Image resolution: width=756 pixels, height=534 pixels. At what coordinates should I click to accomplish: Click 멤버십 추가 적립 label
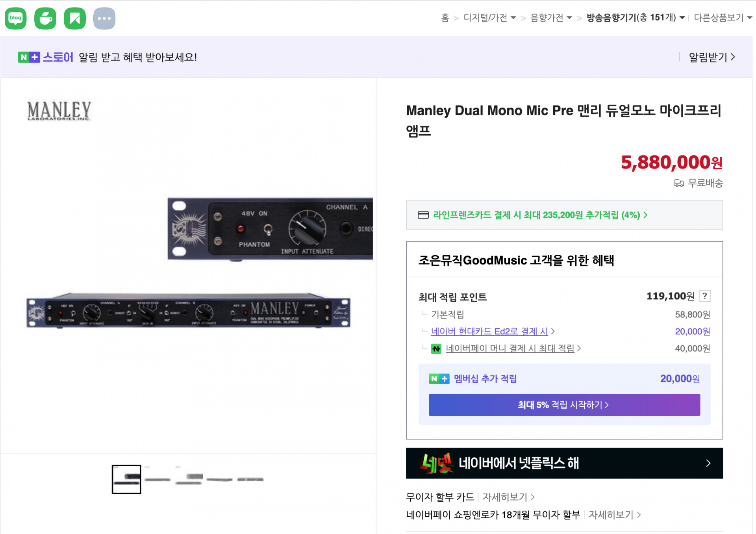(x=485, y=379)
